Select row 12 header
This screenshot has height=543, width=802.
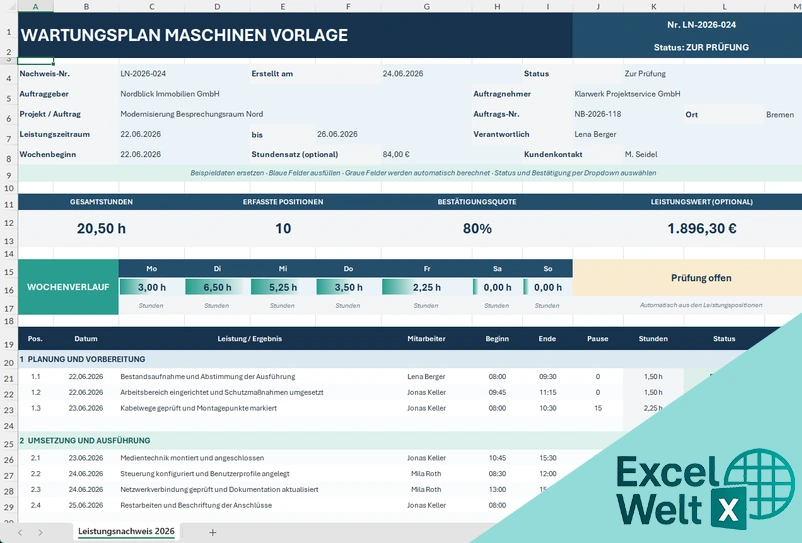tap(9, 223)
